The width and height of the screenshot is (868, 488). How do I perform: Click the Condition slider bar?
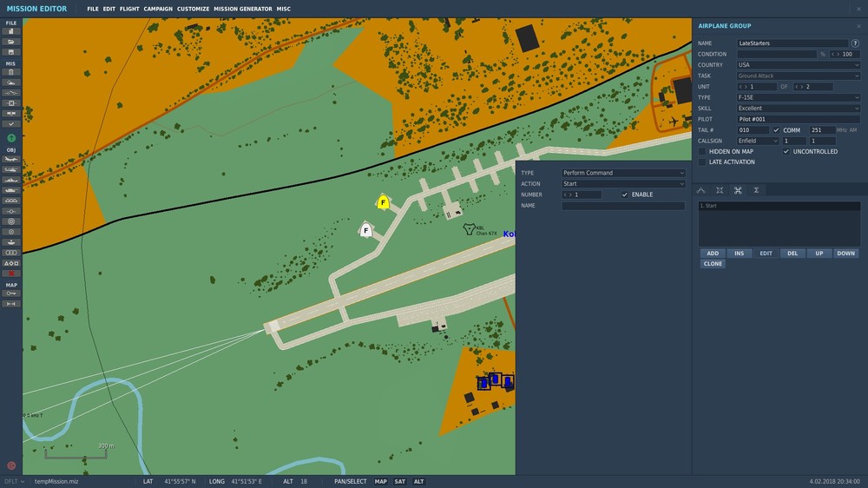pyautogui.click(x=777, y=55)
